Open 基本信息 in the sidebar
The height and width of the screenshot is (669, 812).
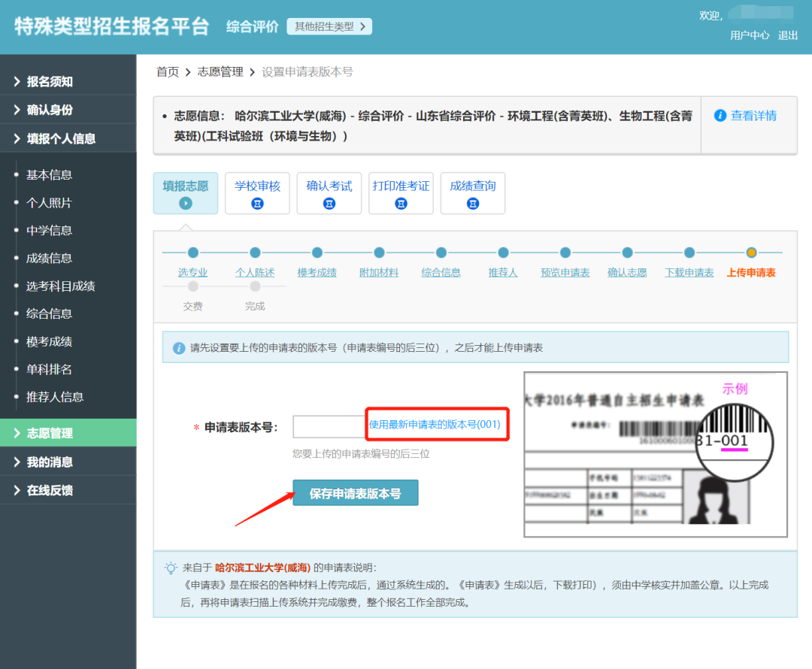(49, 175)
